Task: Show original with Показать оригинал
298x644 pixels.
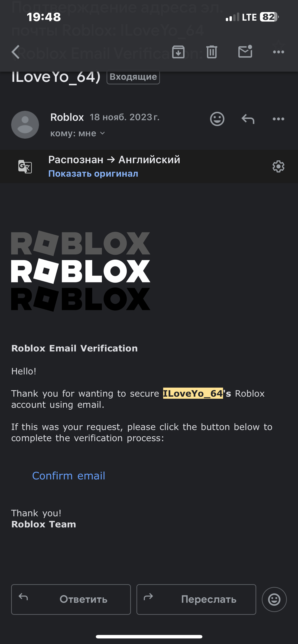Action: coord(93,173)
